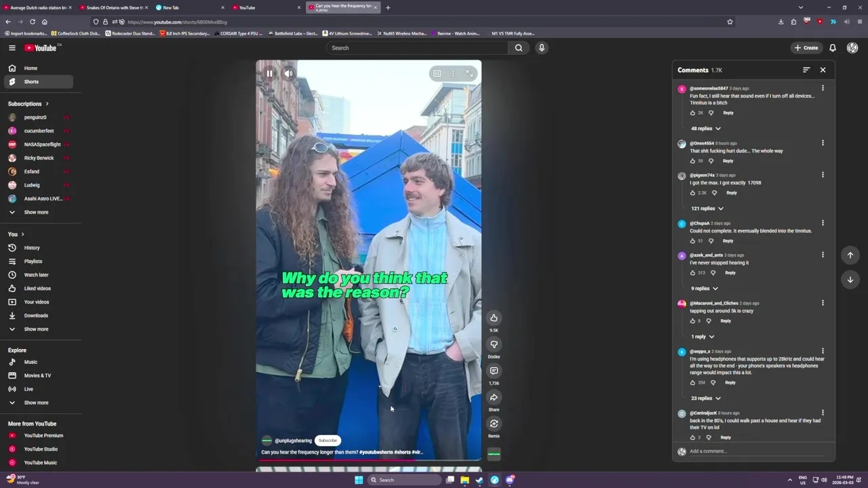Switch to the New Tab browser tab
The height and width of the screenshot is (488, 868).
[x=191, y=7]
